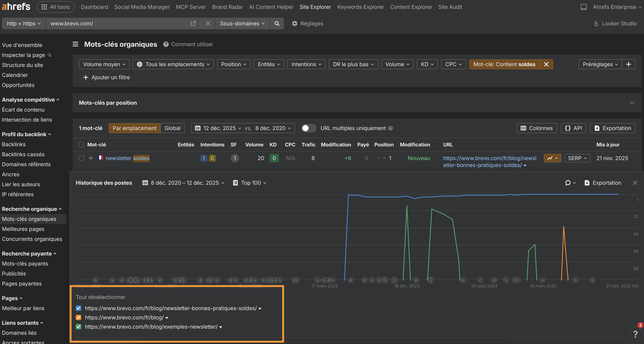Image resolution: width=644 pixels, height=344 pixels.
Task: Open the Intentions filter dropdown
Action: pos(306,64)
